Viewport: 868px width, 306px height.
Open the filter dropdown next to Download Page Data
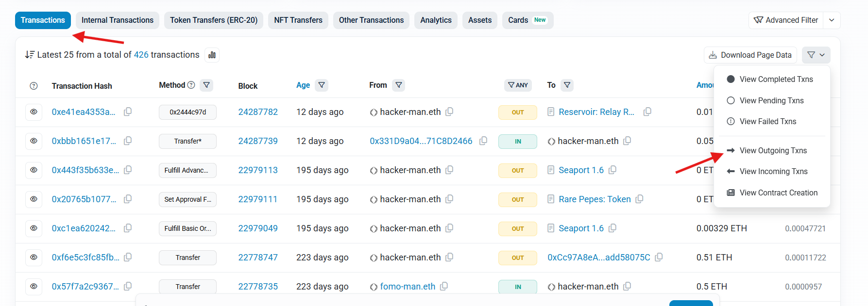pyautogui.click(x=816, y=55)
